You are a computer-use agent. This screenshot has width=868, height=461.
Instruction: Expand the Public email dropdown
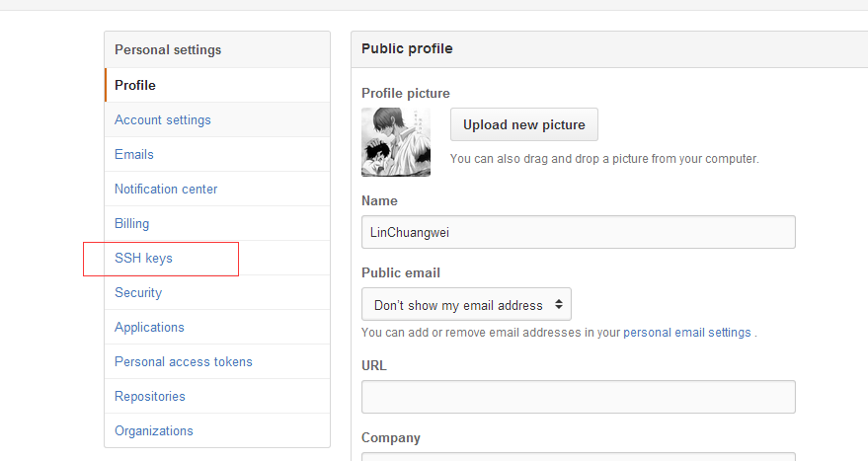pyautogui.click(x=466, y=304)
